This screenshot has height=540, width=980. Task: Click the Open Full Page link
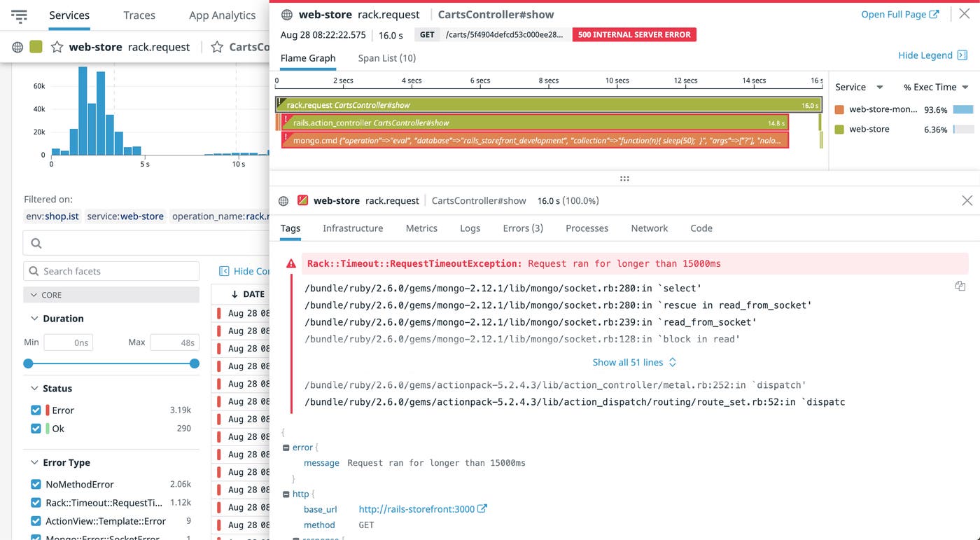point(899,13)
